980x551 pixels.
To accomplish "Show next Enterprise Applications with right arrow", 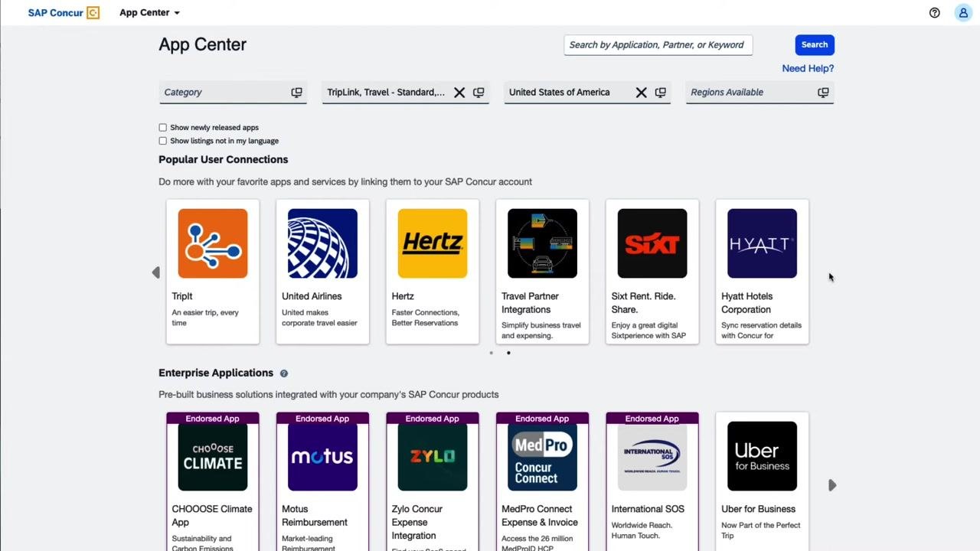I will 832,485.
